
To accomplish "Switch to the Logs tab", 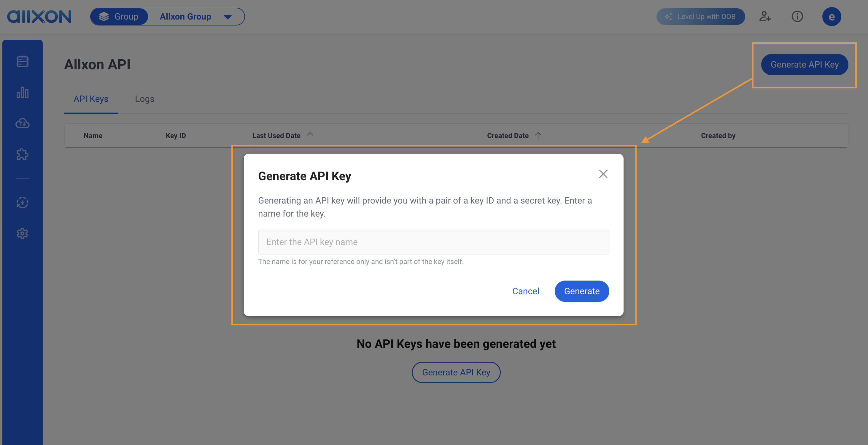I will pyautogui.click(x=144, y=99).
